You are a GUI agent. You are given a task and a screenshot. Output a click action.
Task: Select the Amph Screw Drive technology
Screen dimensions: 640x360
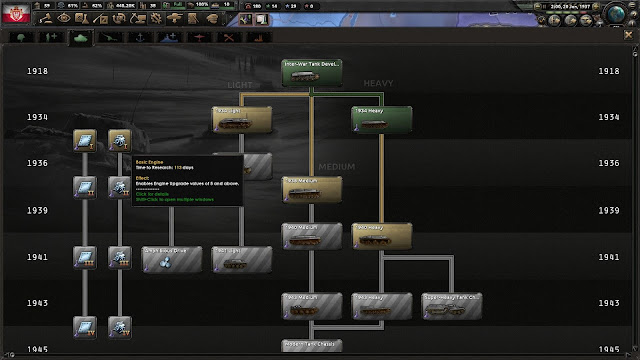coord(172,259)
